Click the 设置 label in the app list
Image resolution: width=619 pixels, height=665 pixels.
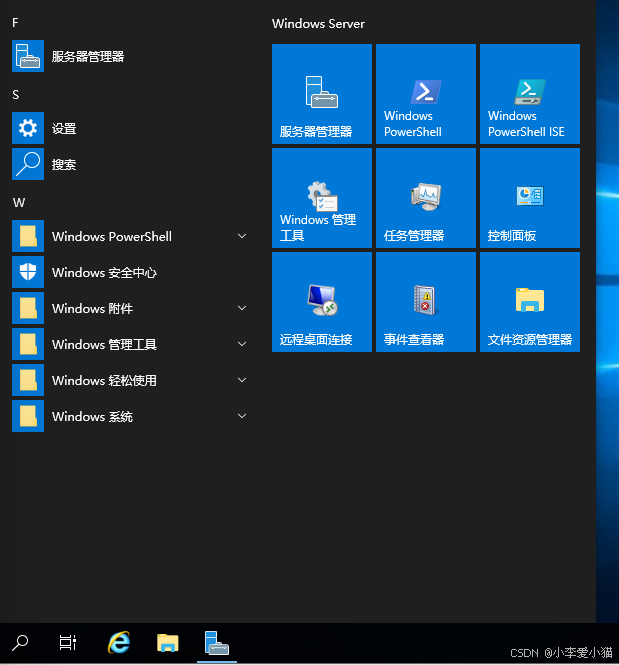click(64, 128)
